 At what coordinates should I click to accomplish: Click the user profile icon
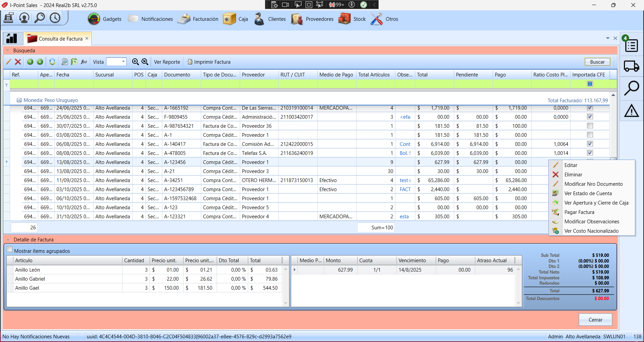[x=24, y=18]
